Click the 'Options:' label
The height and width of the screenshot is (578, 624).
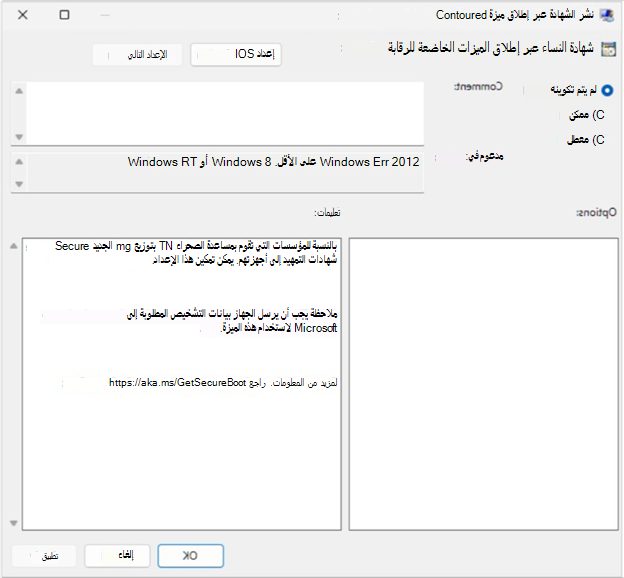[597, 213]
